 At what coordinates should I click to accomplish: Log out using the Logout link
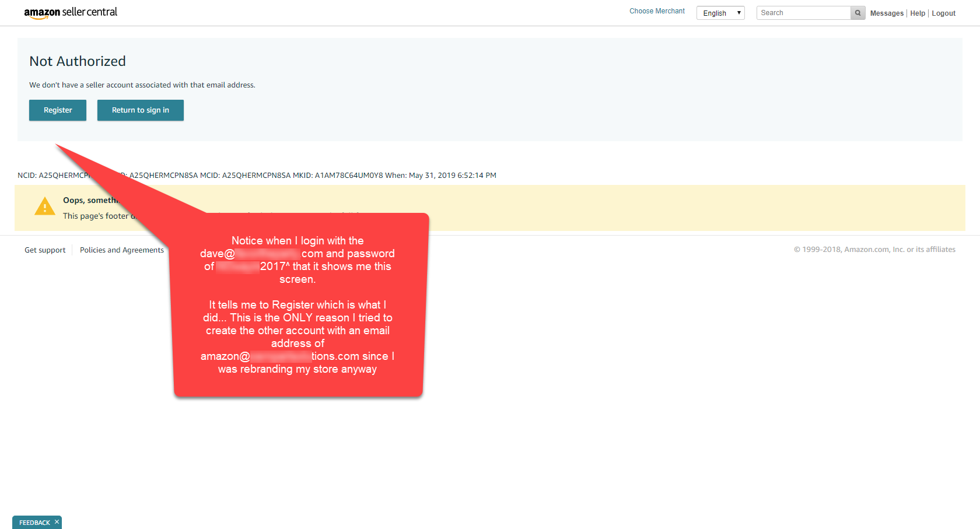point(943,13)
